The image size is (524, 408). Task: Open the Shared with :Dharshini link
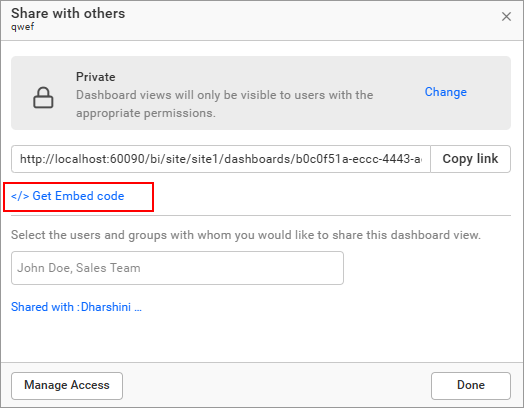pos(76,307)
